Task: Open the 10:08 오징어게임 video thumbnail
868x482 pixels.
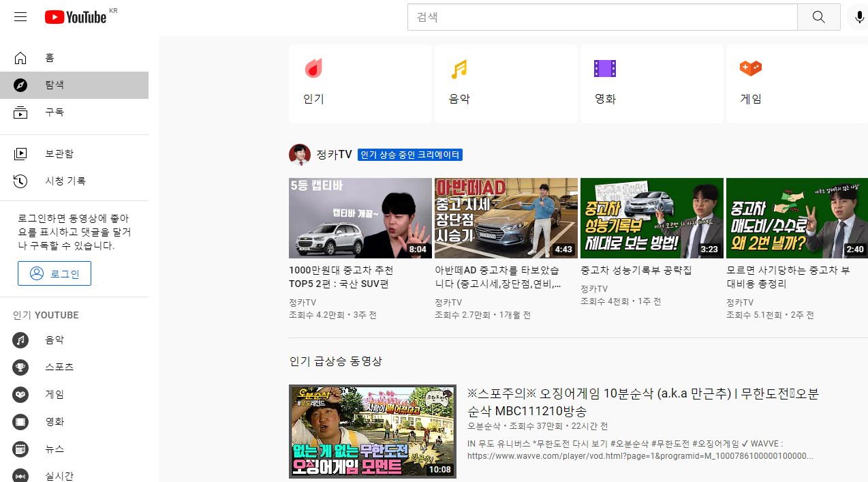Action: click(x=373, y=432)
